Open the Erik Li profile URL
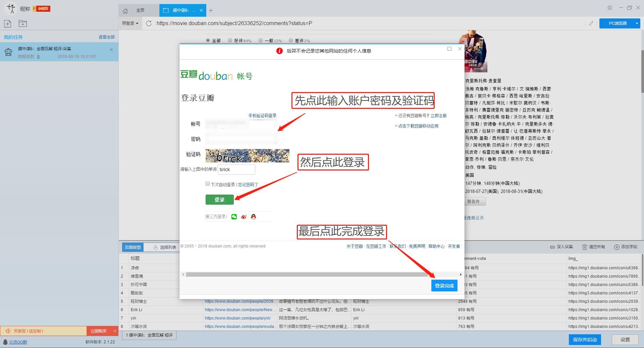Viewport: 644px width, 348px height. (240, 310)
